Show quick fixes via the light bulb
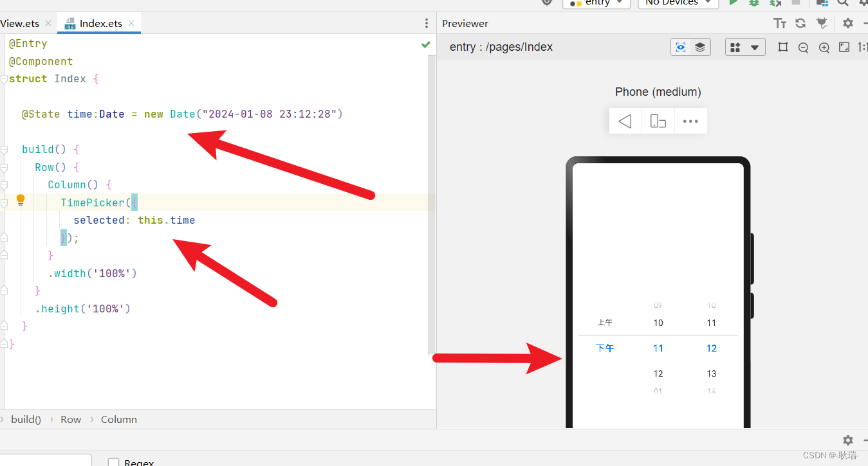The image size is (868, 466). tap(21, 200)
